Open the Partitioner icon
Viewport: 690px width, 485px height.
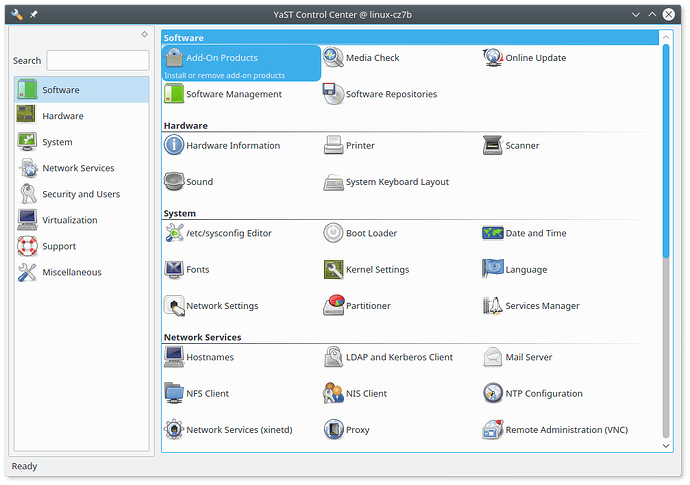pyautogui.click(x=334, y=306)
